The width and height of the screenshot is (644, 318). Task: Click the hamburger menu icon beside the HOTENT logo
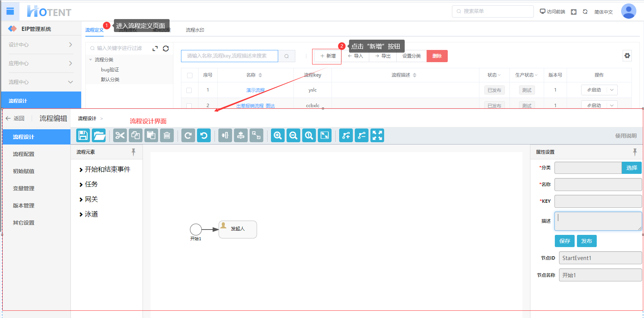pyautogui.click(x=10, y=11)
